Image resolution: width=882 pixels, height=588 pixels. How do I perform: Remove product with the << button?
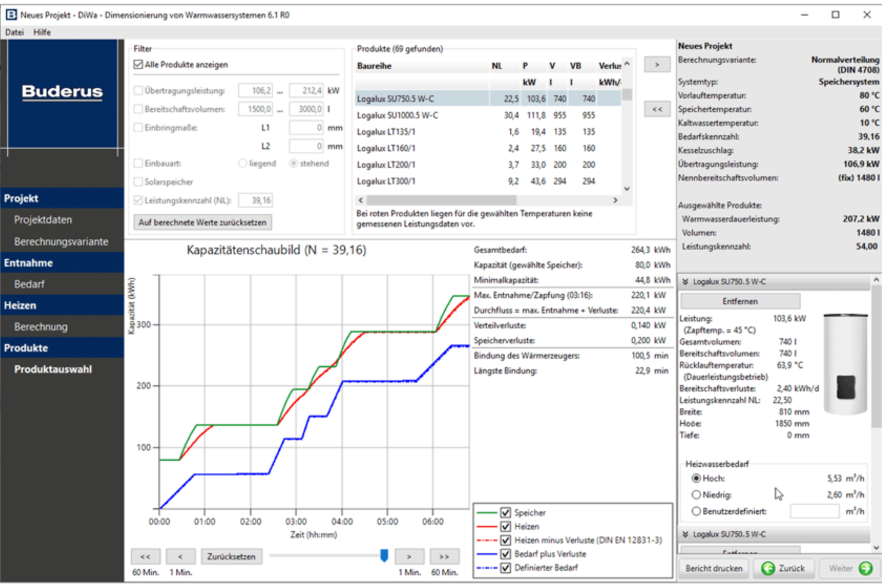pyautogui.click(x=657, y=109)
